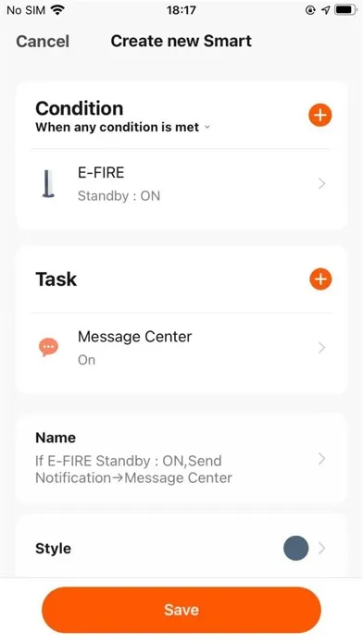This screenshot has height=644, width=363.
Task: Tap the Wi-Fi icon in the status bar
Action: [58, 10]
